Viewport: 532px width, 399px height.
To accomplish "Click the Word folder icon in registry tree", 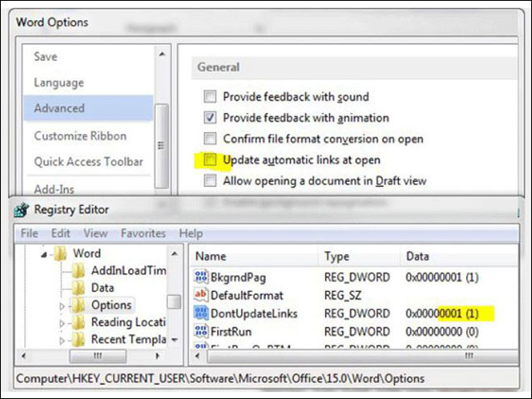I will tap(60, 254).
